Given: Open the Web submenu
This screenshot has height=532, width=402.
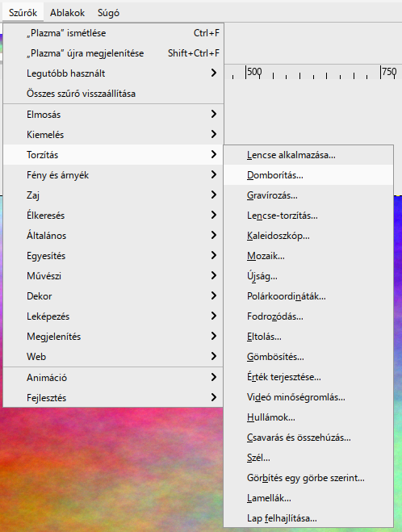Looking at the screenshot, I should pyautogui.click(x=113, y=357).
